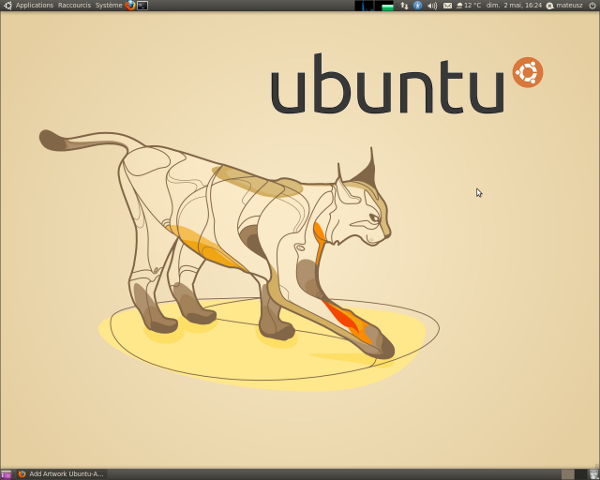Click the Ubuntu logo icon beside Applications

pyautogui.click(x=7, y=5)
